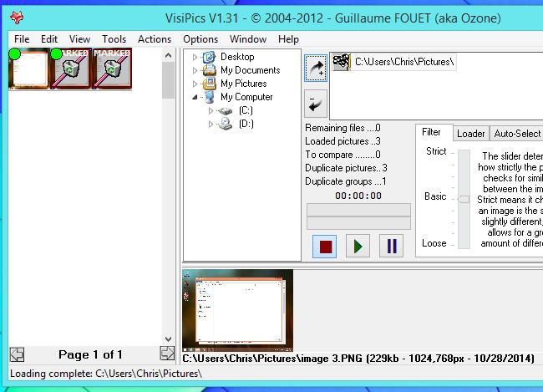This screenshot has height=392, width=543.
Task: Click the Loose label of the slider
Action: pos(434,243)
